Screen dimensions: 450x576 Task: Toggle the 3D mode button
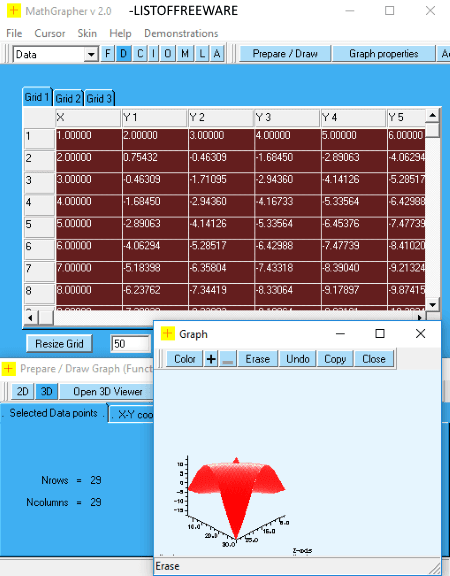coord(46,392)
